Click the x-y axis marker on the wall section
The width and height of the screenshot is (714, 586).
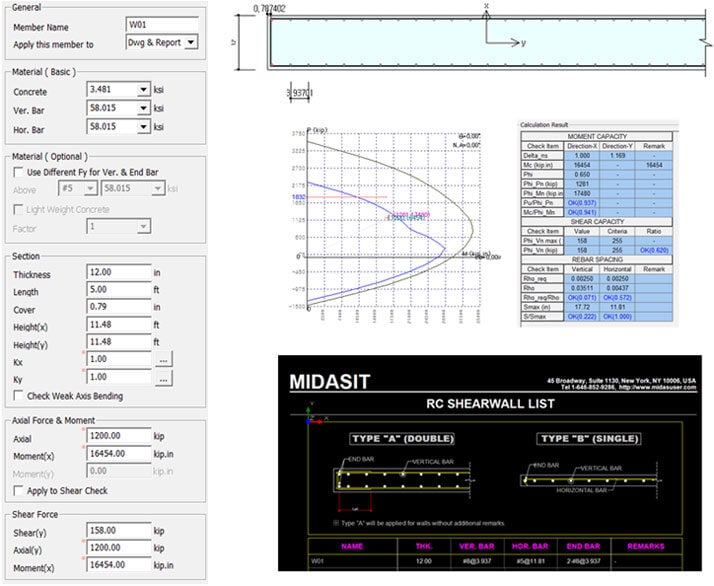click(497, 36)
